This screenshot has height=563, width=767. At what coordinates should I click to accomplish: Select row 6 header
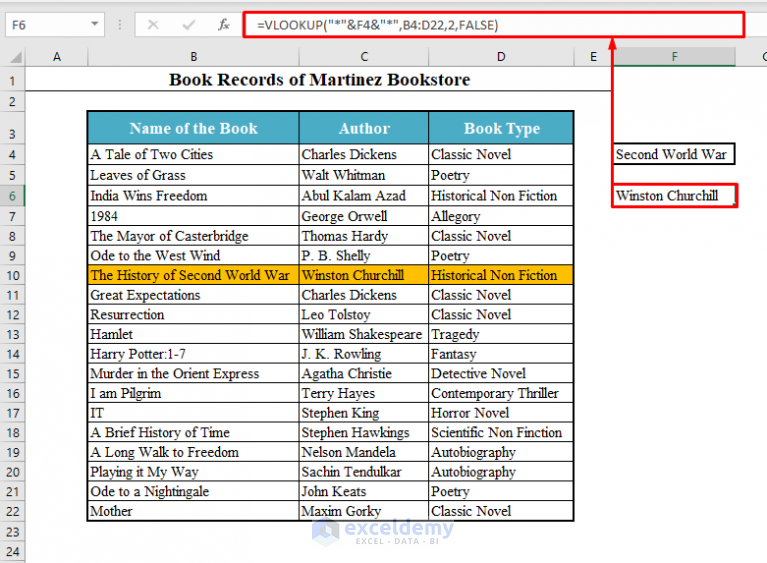pyautogui.click(x=13, y=196)
